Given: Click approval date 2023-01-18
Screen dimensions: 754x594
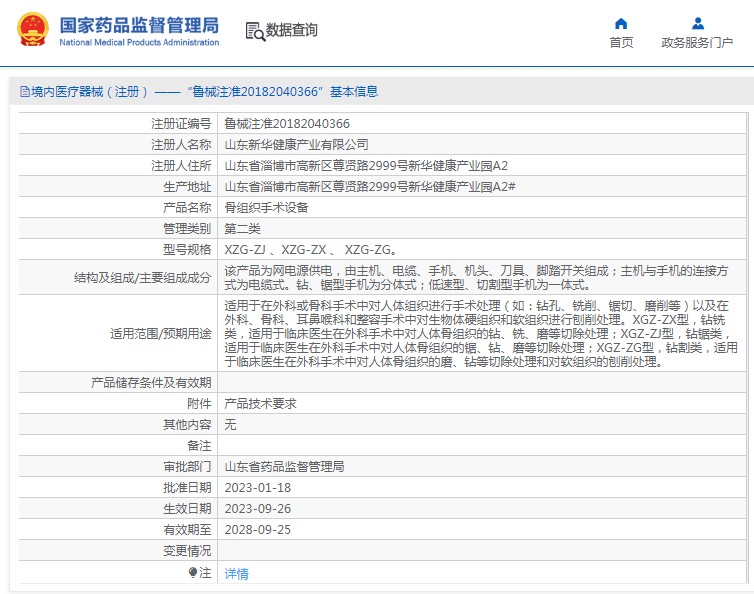Looking at the screenshot, I should pos(258,487).
